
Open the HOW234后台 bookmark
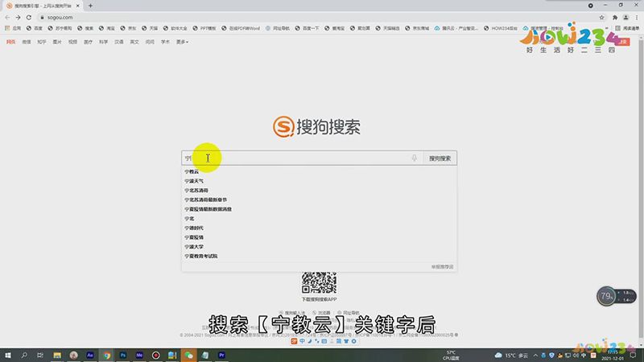pyautogui.click(x=501, y=28)
